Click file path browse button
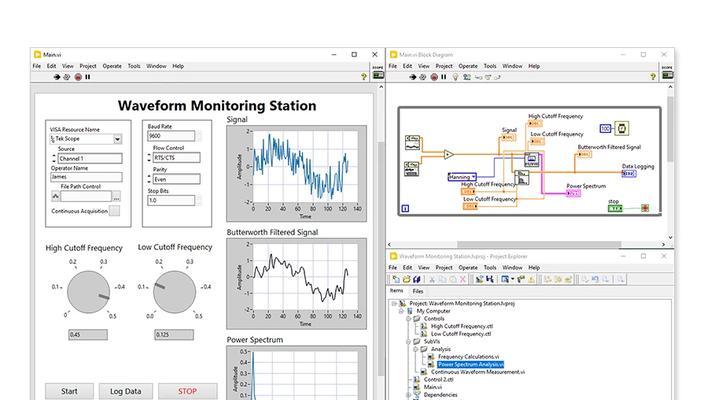704x400 pixels. click(116, 197)
